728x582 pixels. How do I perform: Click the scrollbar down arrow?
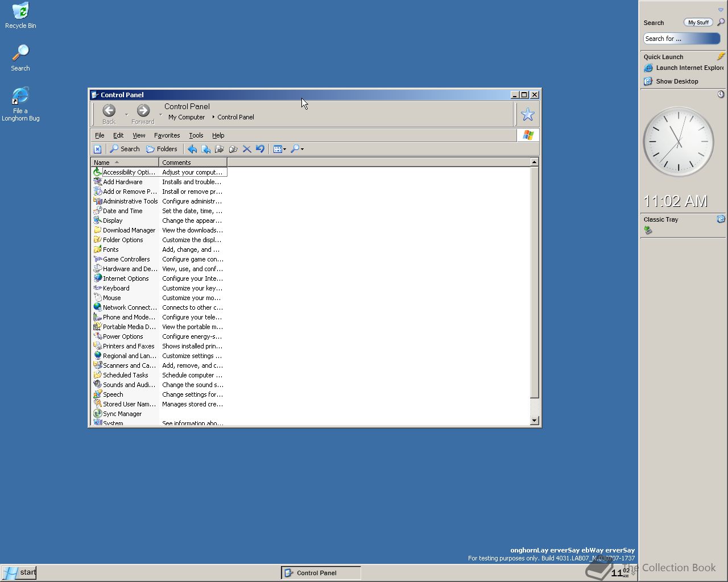pyautogui.click(x=534, y=421)
